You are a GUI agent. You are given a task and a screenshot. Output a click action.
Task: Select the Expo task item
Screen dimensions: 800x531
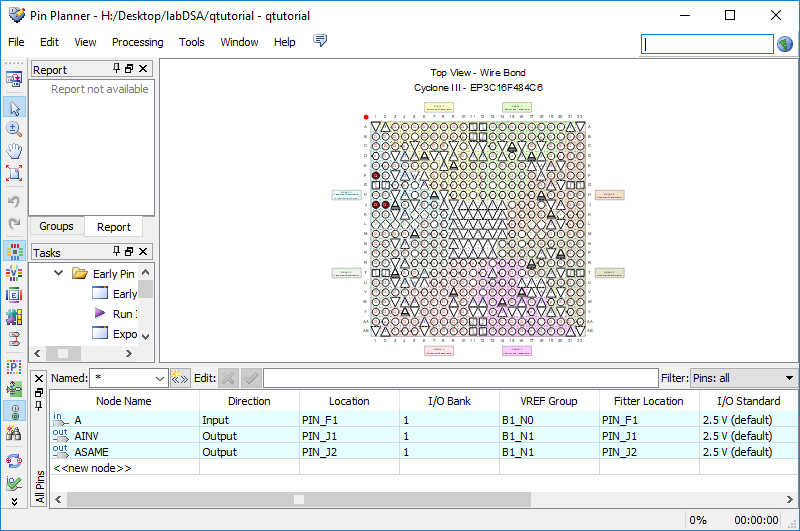coord(115,334)
